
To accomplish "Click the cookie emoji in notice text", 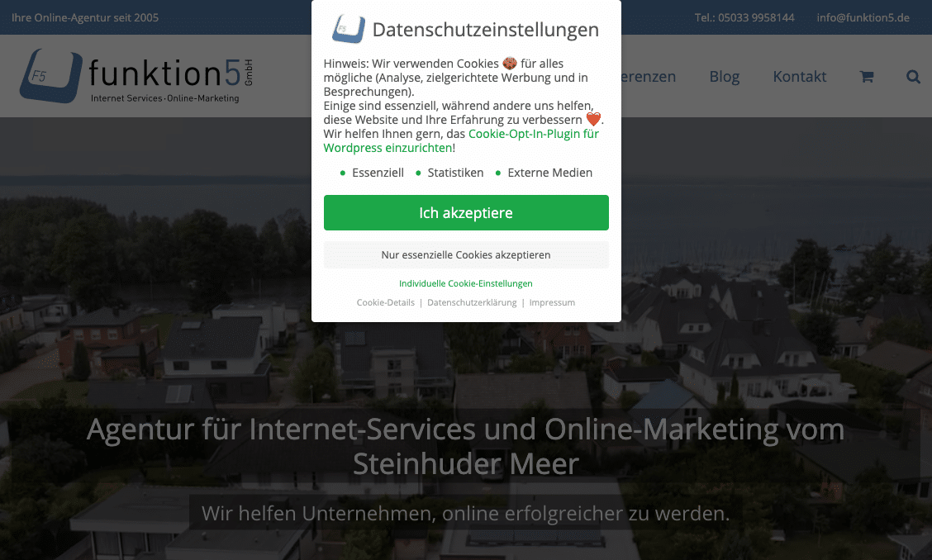I will 510,63.
